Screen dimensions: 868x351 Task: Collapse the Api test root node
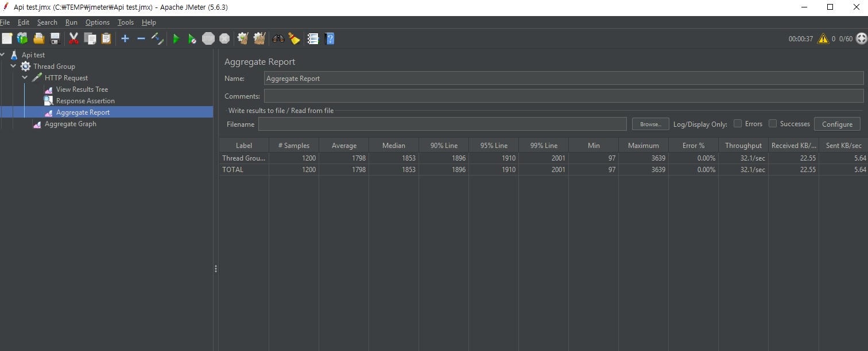[3, 55]
